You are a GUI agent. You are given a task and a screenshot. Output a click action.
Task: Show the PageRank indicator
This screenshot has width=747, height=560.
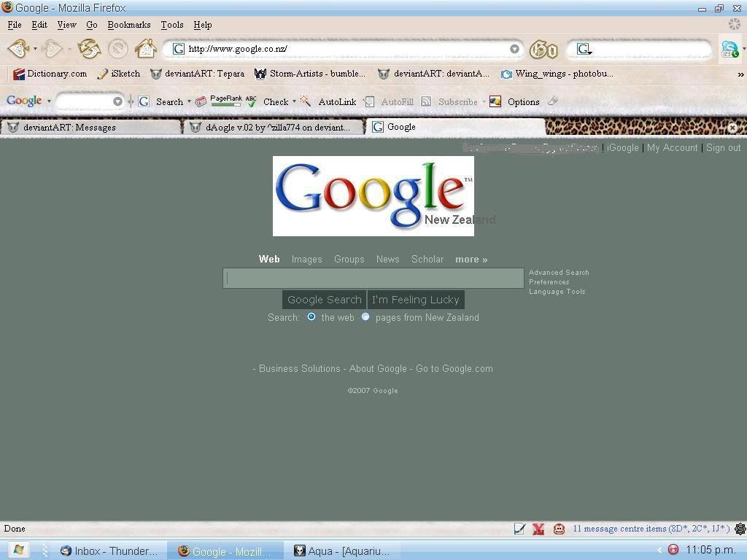226,101
